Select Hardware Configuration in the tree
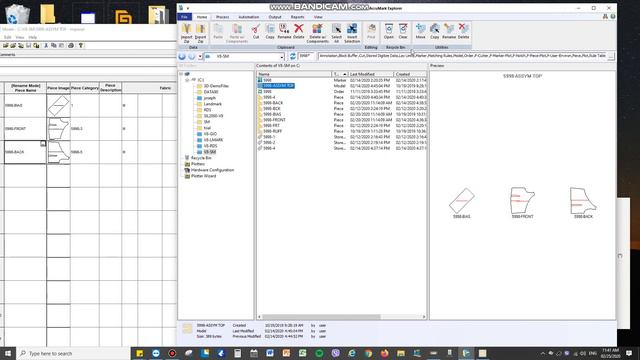 pyautogui.click(x=212, y=170)
